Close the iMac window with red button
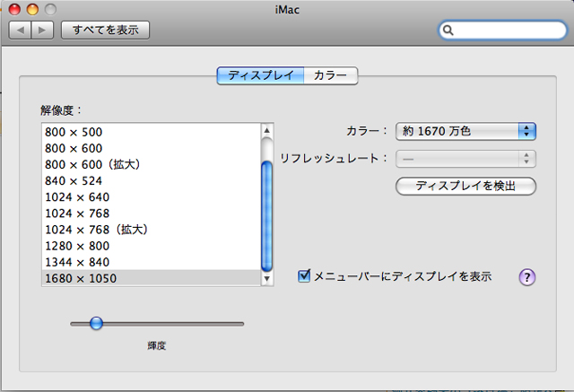This screenshot has width=574, height=392. click(14, 9)
